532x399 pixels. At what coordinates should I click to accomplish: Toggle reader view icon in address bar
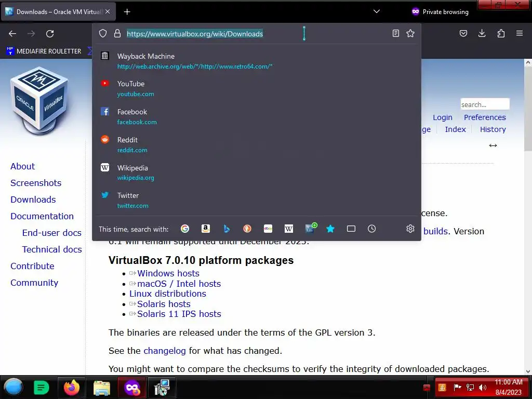pyautogui.click(x=395, y=33)
